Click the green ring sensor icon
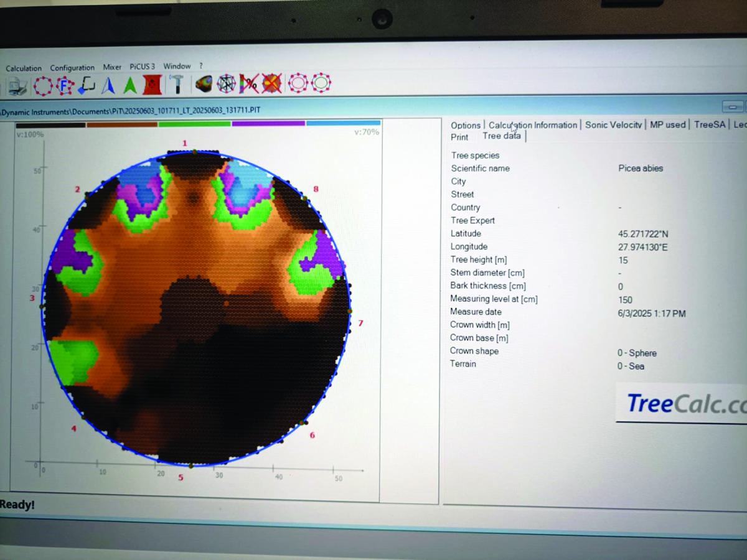 tap(321, 83)
